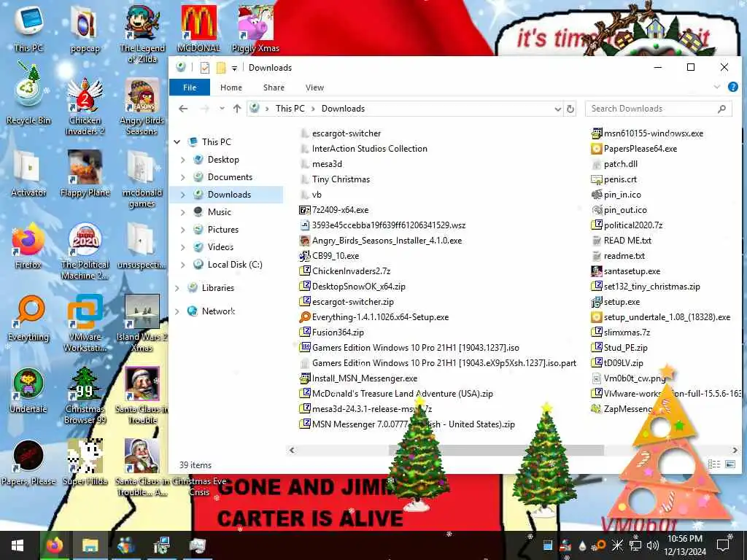747x560 pixels.
Task: Click Downloads in the address breadcrumb
Action: 343,109
